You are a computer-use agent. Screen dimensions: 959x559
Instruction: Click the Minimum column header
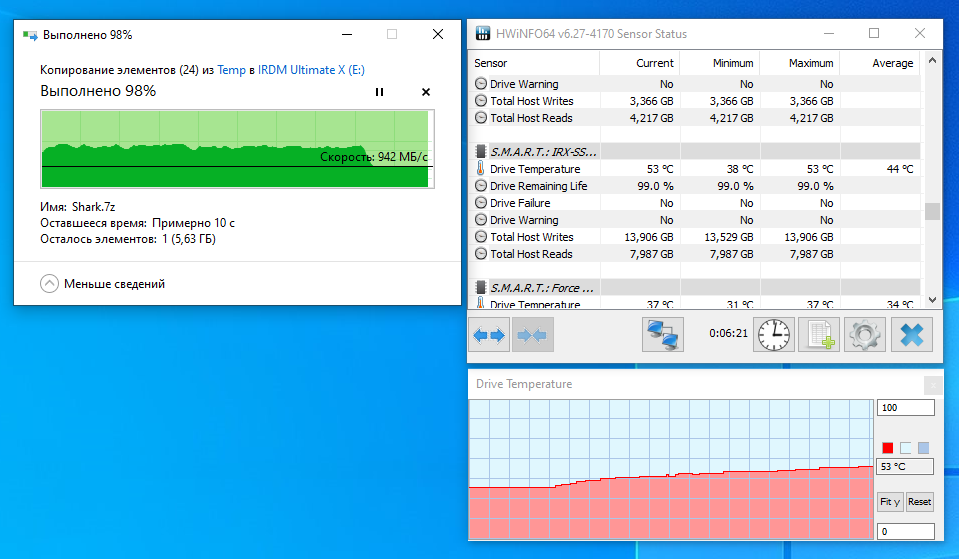(719, 63)
